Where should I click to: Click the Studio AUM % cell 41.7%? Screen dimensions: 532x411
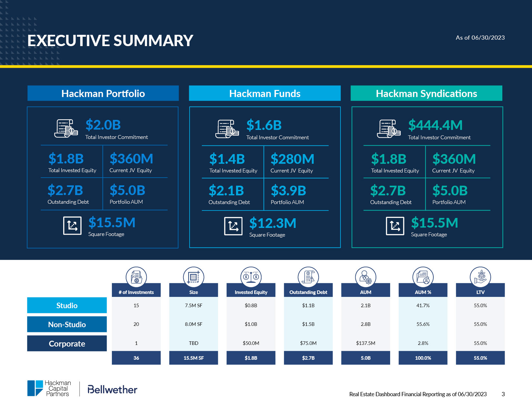point(423,305)
